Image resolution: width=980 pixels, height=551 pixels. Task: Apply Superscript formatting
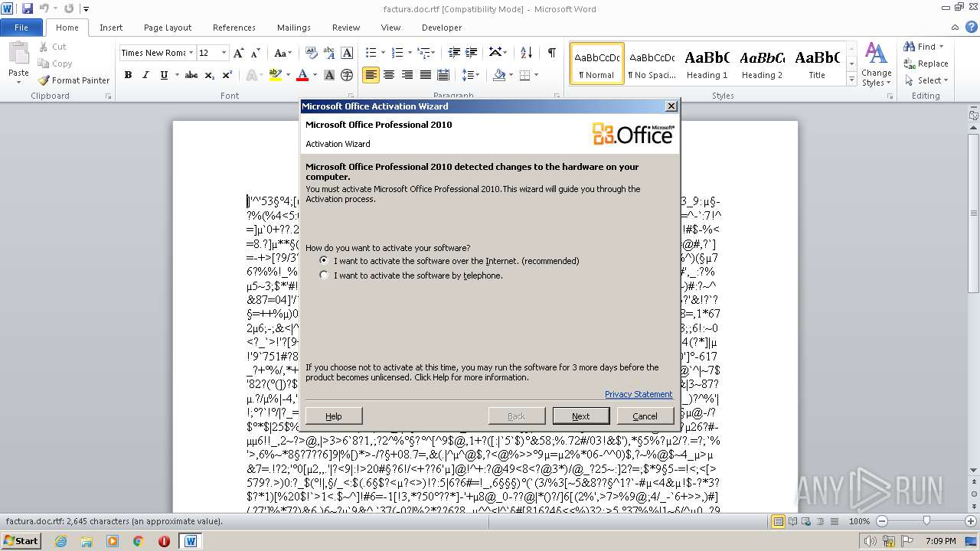pyautogui.click(x=227, y=75)
